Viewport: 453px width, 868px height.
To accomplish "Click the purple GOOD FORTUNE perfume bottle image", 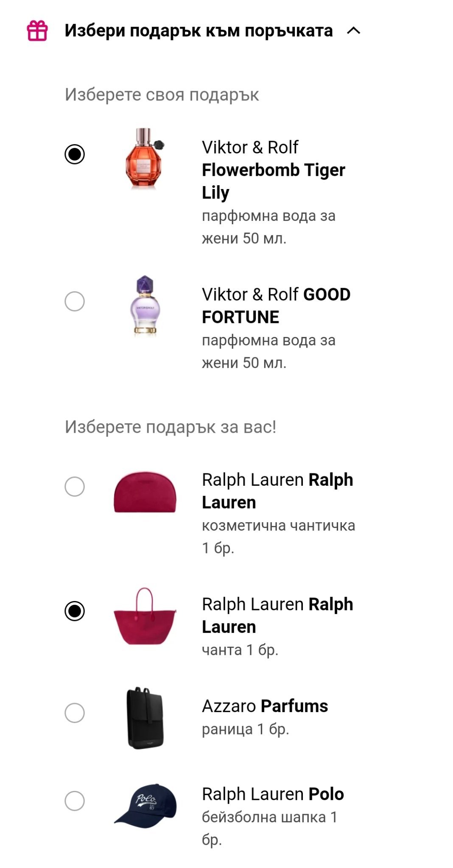I will tap(145, 306).
